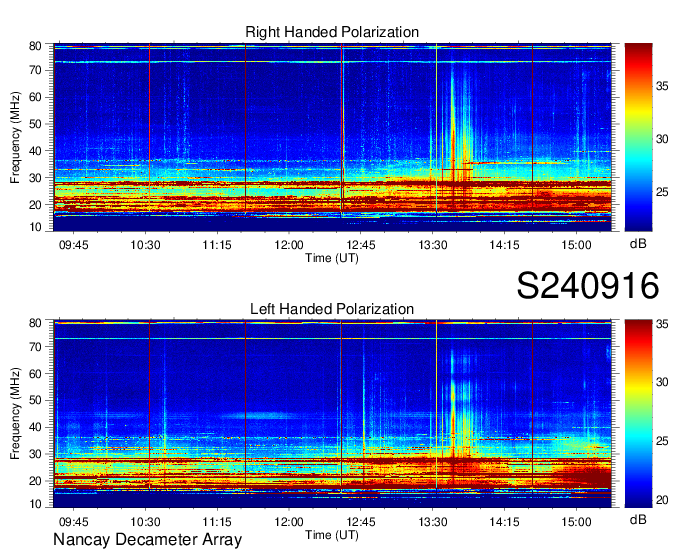
Task: Click "Time (UT)" under the Left Handed plot
Action: point(332,535)
